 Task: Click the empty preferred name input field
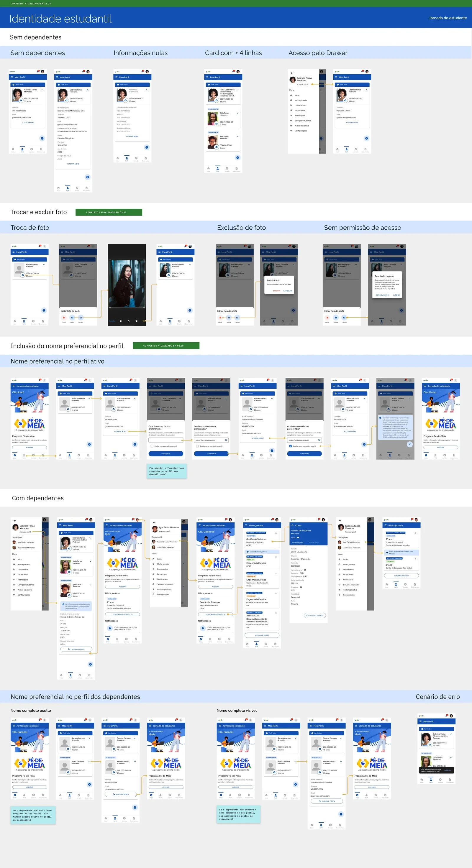[x=165, y=440]
